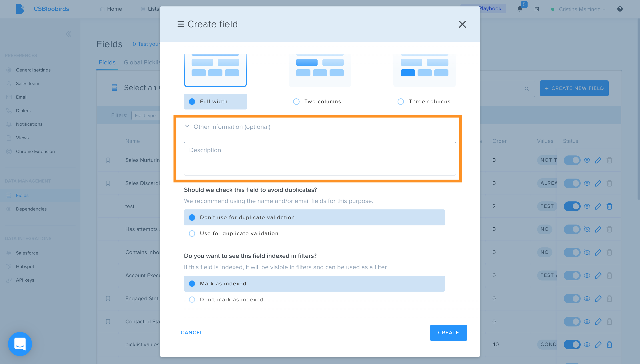The width and height of the screenshot is (640, 364).
Task: Click CREATE NEW FIELD button
Action: [x=574, y=88]
